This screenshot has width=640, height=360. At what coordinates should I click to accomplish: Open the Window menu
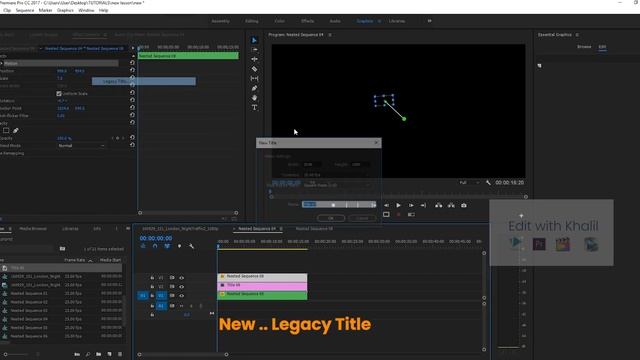(86, 10)
